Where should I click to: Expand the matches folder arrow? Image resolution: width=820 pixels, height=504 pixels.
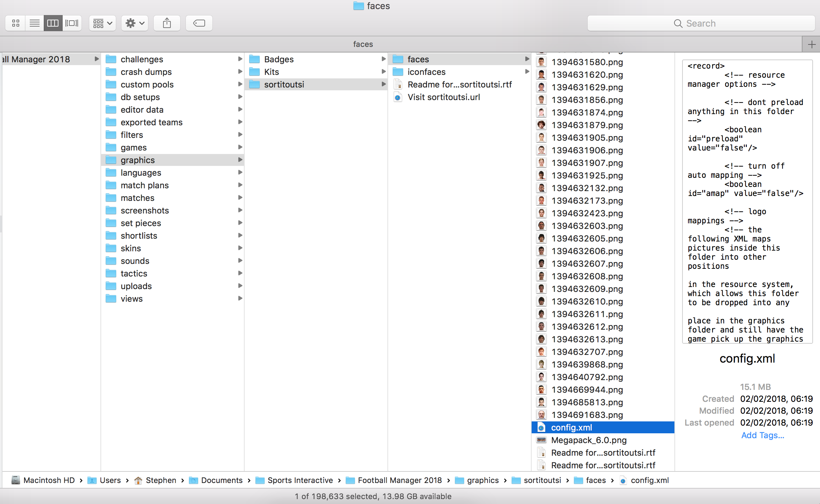tap(240, 197)
